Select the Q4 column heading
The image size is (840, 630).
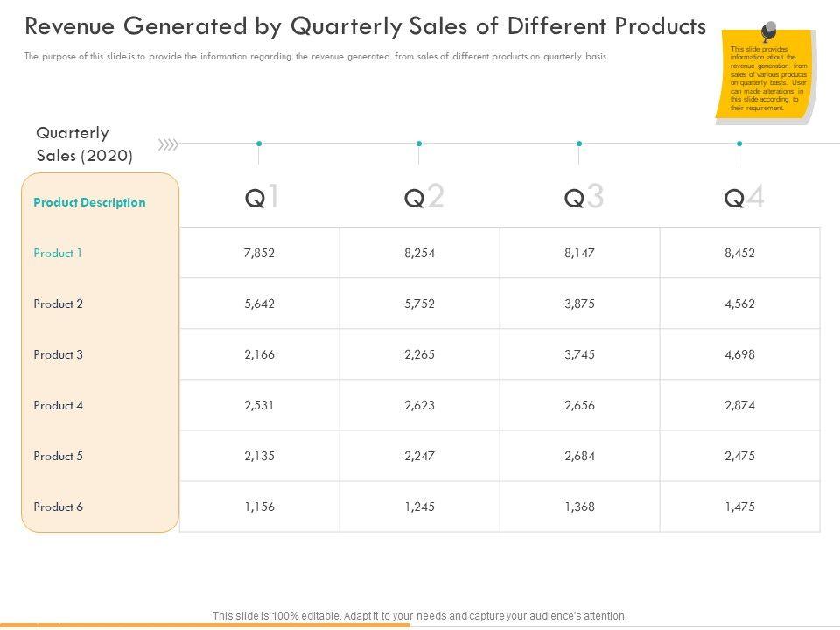pos(745,199)
